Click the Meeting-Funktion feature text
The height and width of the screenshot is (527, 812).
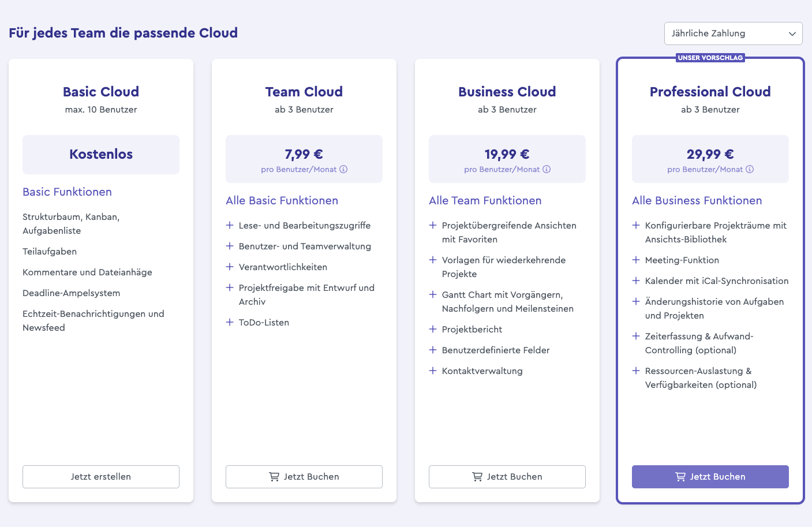[x=682, y=260]
